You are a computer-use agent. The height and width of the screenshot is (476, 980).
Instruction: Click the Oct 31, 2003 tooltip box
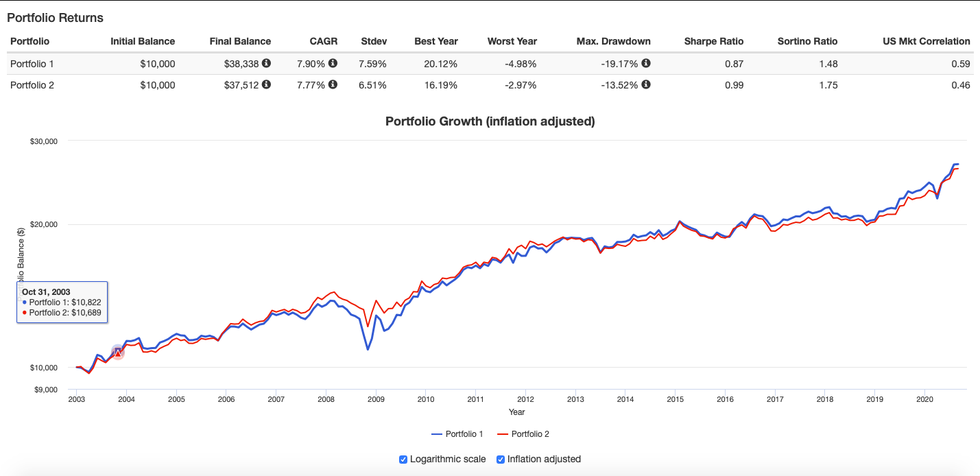tap(62, 302)
